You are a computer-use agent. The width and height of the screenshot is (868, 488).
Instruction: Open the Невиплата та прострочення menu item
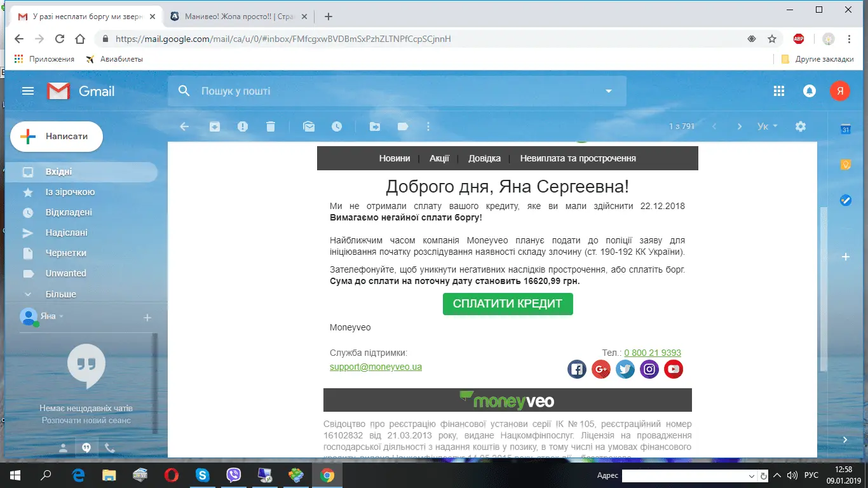pyautogui.click(x=578, y=158)
